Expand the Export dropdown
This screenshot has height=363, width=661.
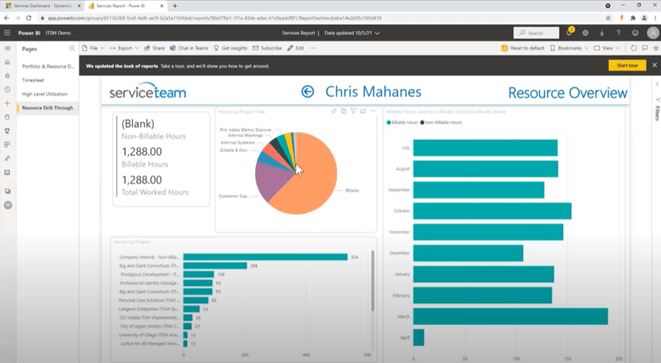pyautogui.click(x=124, y=48)
